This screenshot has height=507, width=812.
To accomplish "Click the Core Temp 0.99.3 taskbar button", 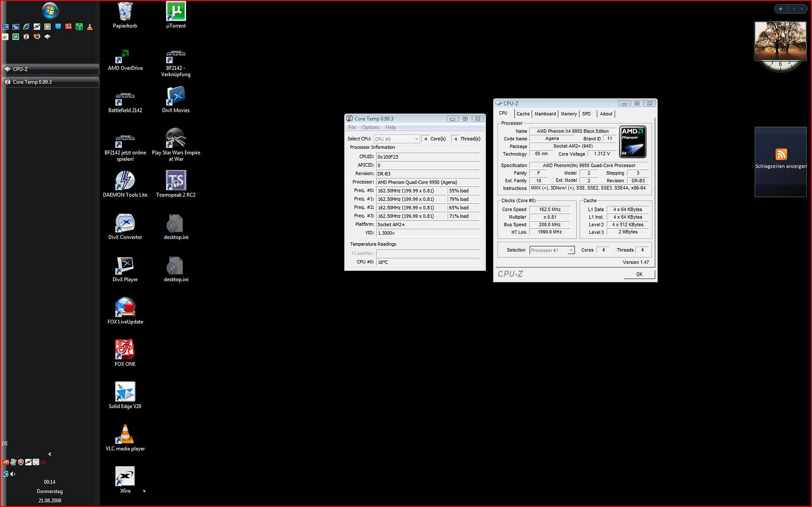I will click(50, 82).
